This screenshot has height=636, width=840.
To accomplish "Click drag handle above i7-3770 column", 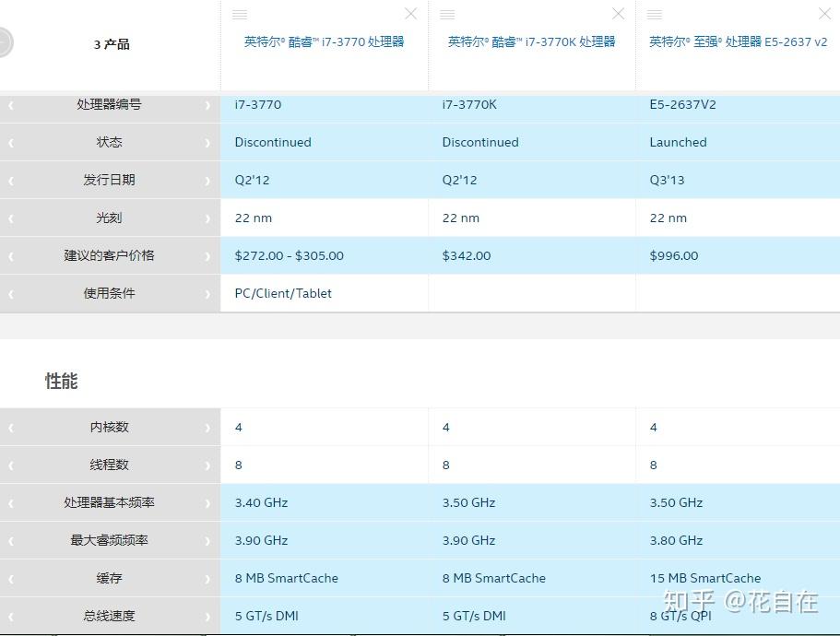I will (240, 15).
